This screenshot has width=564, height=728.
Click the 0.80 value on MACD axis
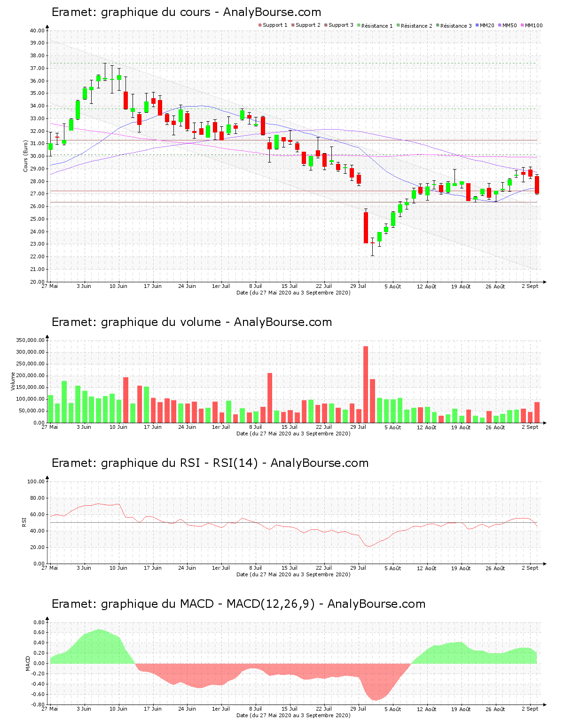point(39,622)
